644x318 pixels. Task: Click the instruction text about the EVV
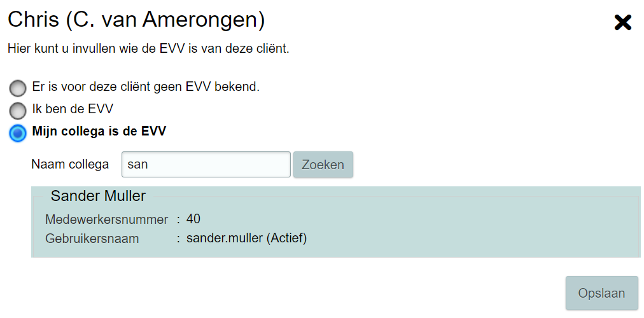[x=148, y=48]
